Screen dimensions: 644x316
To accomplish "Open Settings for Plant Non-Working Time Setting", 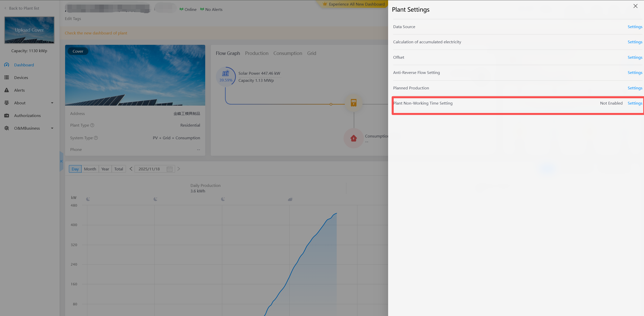I will pyautogui.click(x=635, y=103).
